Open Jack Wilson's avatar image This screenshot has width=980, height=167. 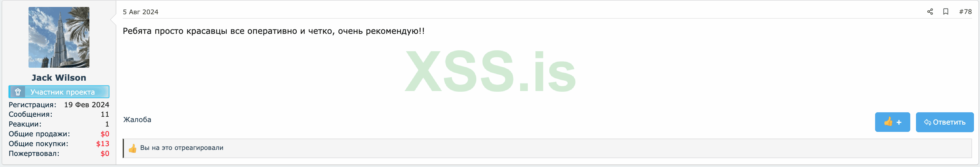coord(59,37)
